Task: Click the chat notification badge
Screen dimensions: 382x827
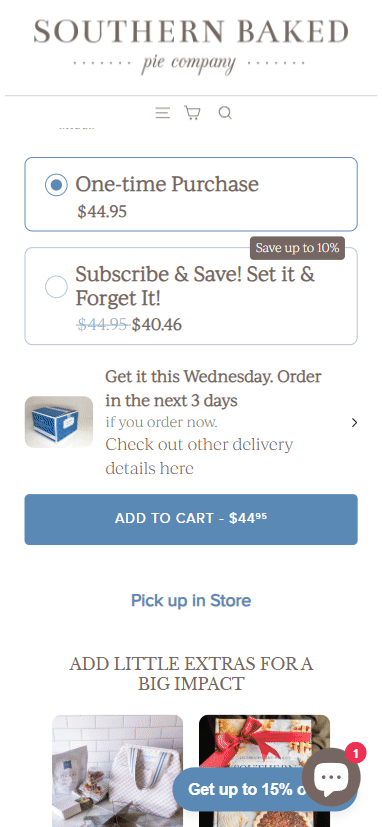Action: coord(356,753)
